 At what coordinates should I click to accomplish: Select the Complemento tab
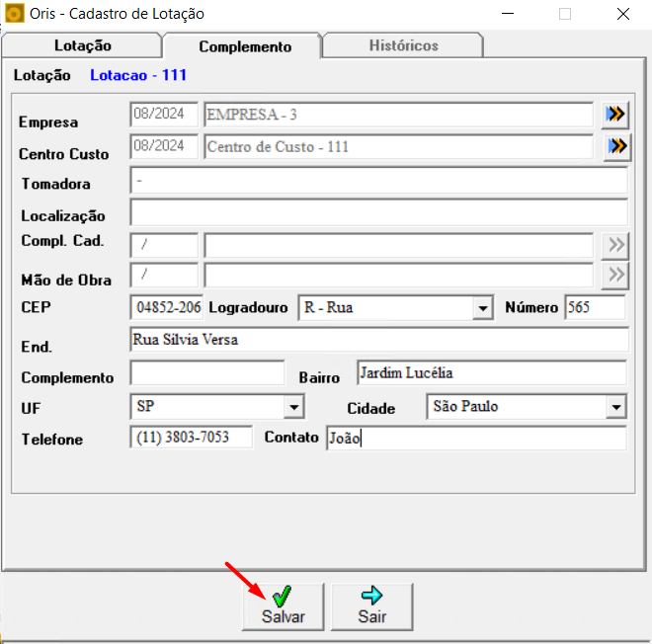coord(245,46)
